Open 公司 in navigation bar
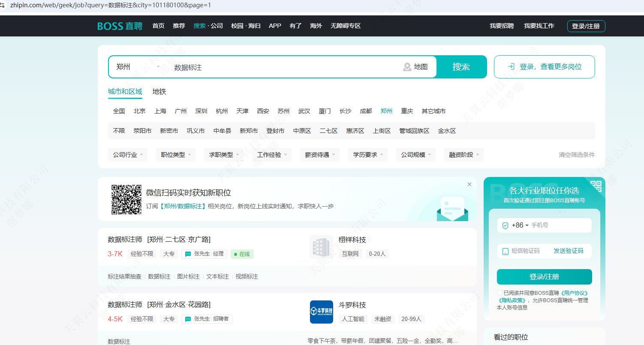 [x=217, y=26]
